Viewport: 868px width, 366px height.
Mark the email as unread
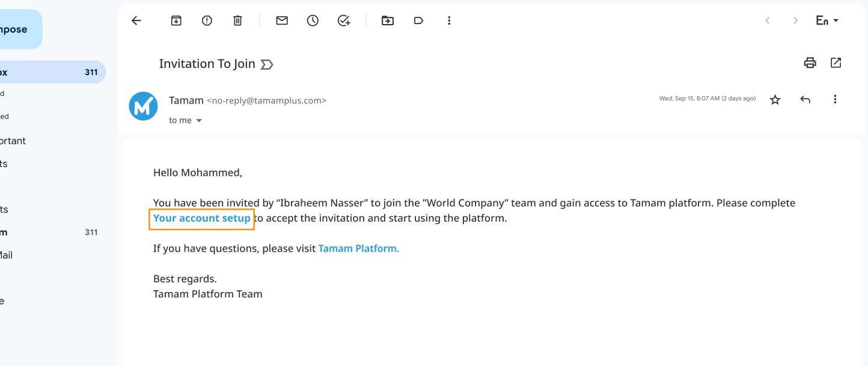tap(282, 20)
